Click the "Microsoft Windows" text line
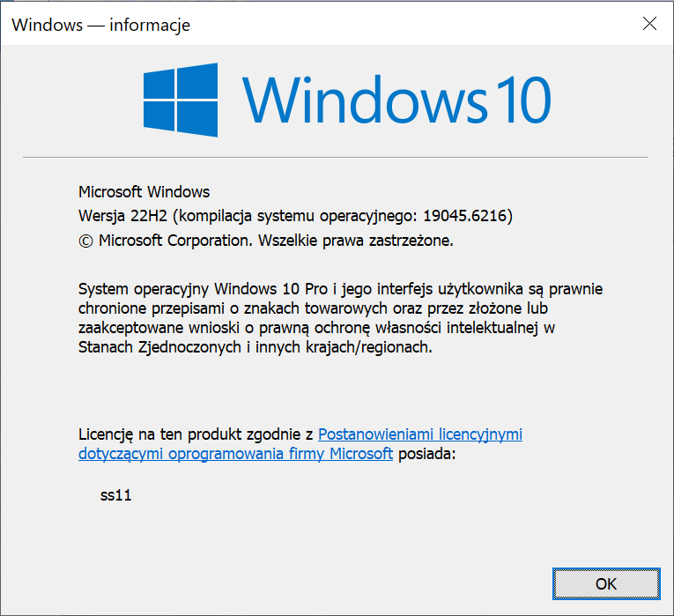This screenshot has width=674, height=616. click(x=144, y=192)
